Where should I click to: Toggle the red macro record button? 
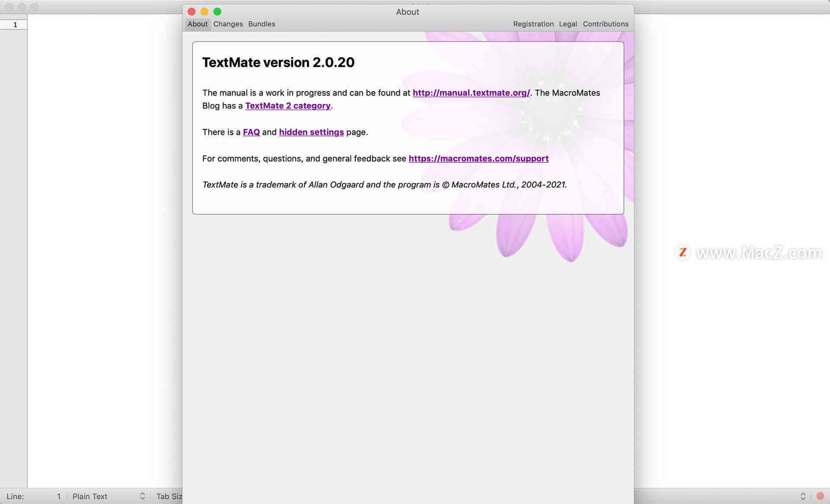pos(820,496)
